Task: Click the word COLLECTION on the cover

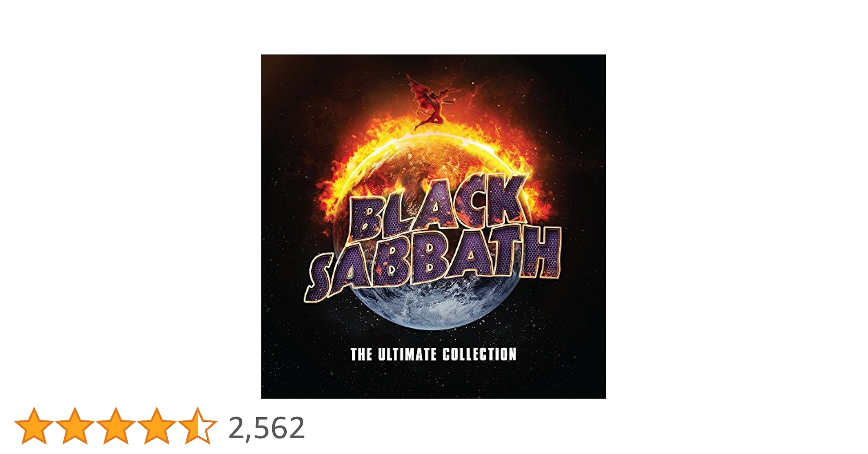Action: (x=480, y=354)
